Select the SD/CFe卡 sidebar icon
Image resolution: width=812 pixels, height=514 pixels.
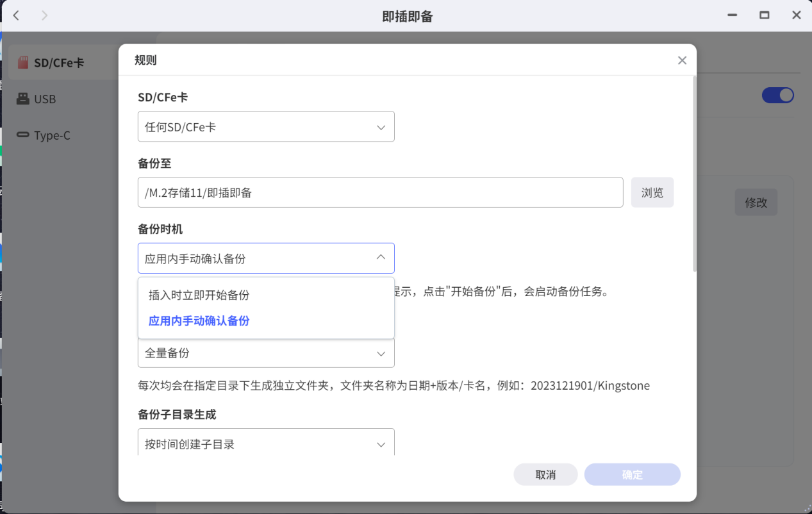point(23,63)
